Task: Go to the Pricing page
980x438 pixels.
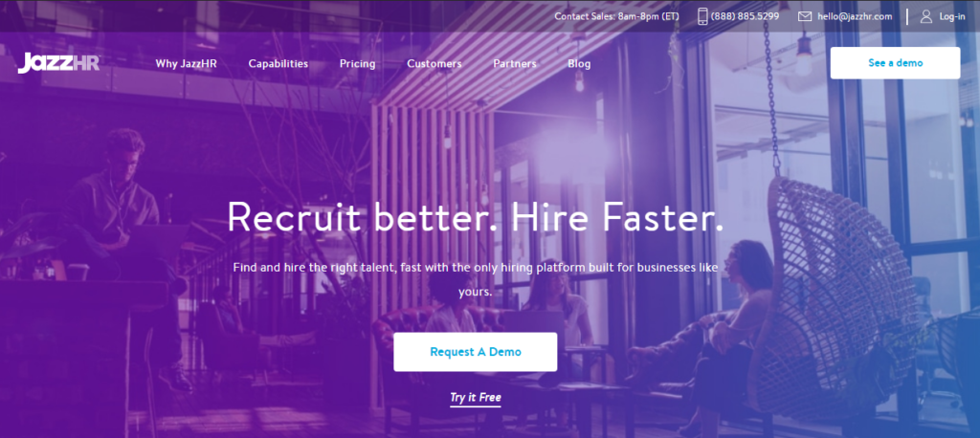Action: tap(358, 64)
